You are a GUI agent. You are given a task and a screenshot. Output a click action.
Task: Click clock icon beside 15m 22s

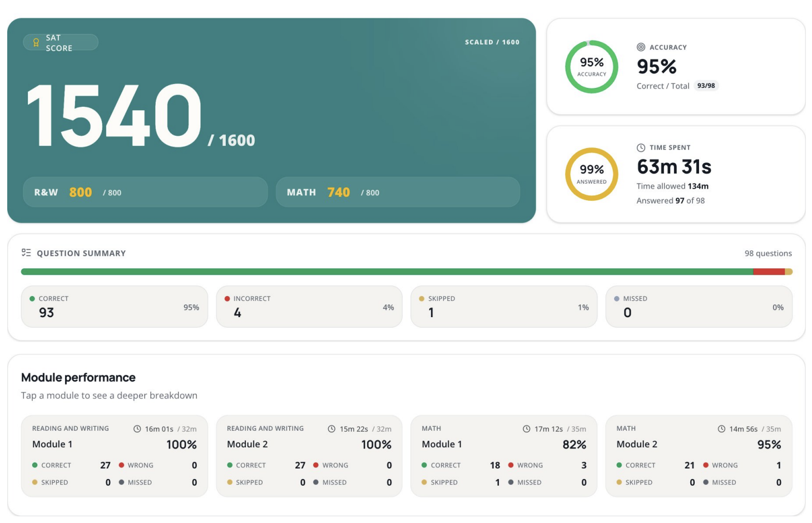331,429
